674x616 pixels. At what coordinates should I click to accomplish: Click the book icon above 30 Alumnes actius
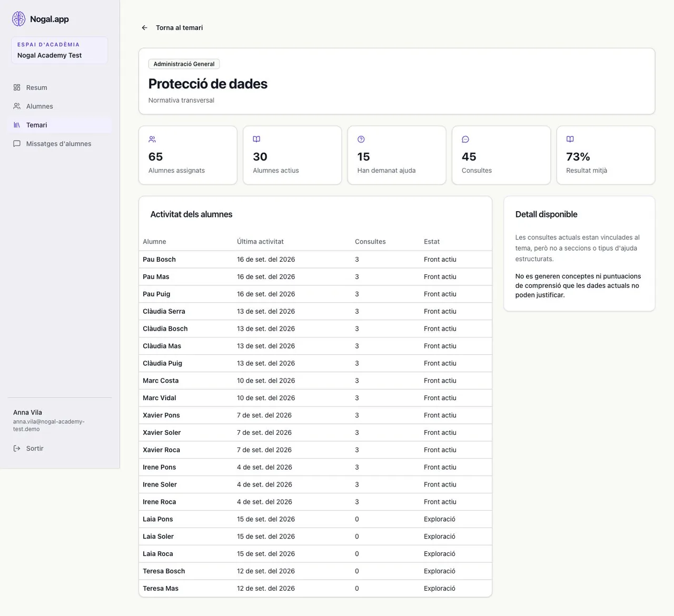coord(256,140)
